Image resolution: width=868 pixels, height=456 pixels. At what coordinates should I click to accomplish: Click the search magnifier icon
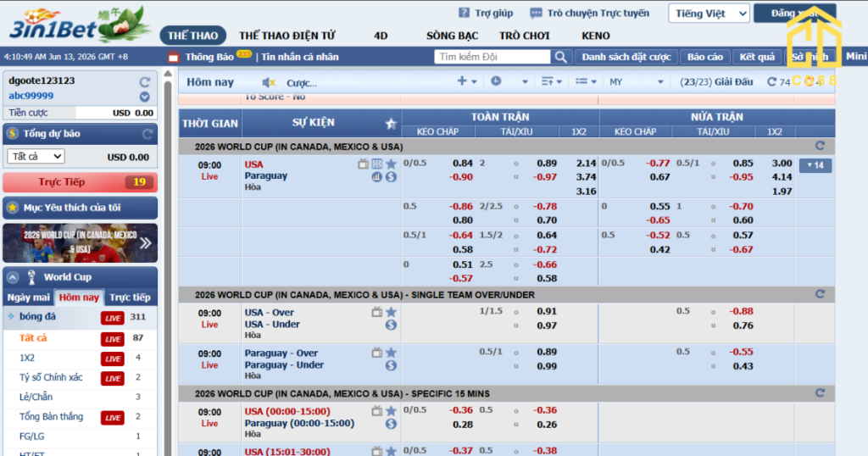[x=561, y=57]
